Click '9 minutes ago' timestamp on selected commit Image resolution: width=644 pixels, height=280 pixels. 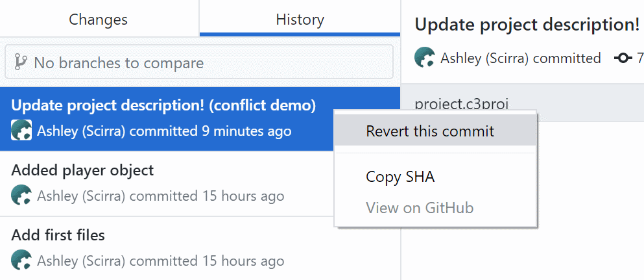click(x=246, y=131)
